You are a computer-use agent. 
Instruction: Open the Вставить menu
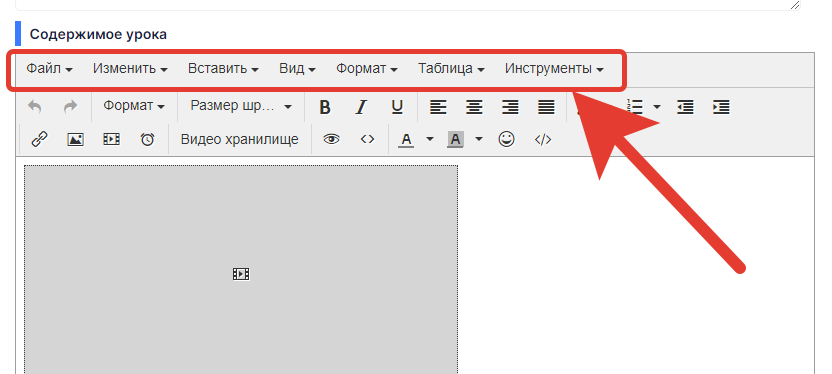click(x=223, y=68)
